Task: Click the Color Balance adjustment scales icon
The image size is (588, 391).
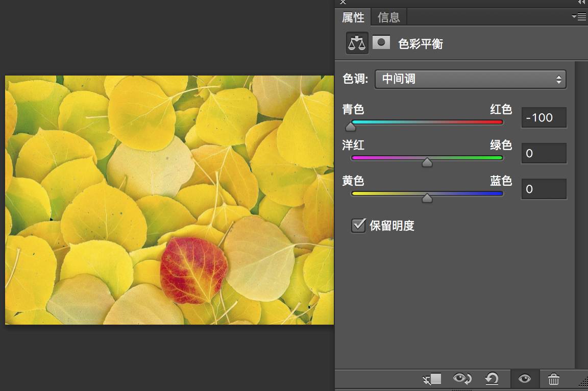Action: click(x=357, y=43)
